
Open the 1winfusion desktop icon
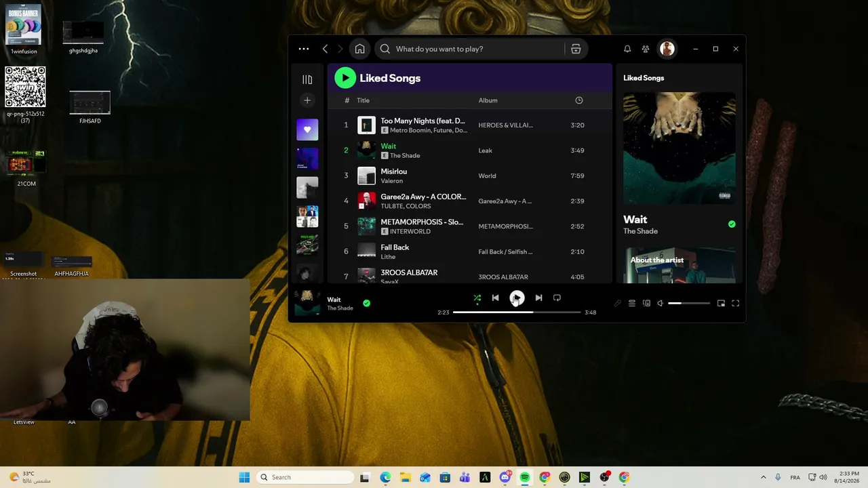coord(24,29)
